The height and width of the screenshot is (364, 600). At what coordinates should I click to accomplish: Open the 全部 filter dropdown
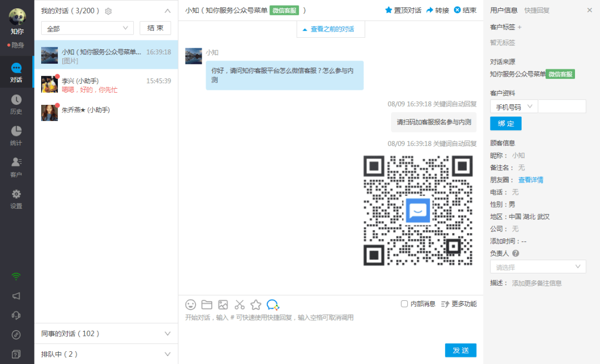coord(87,28)
